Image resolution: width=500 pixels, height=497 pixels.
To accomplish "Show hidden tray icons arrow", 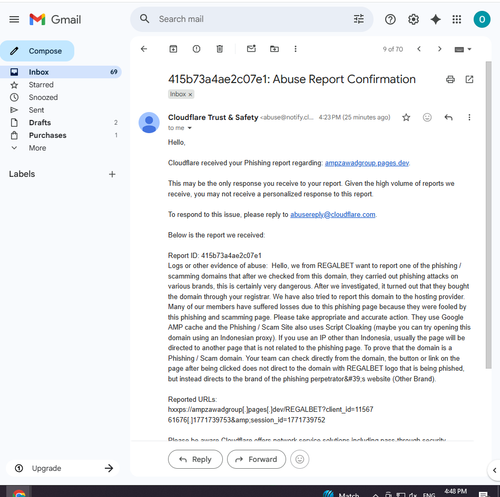I will click(x=376, y=495).
